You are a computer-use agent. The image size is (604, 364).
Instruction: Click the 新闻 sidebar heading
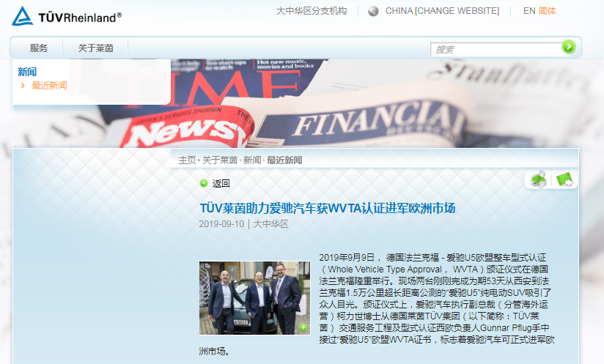click(27, 72)
